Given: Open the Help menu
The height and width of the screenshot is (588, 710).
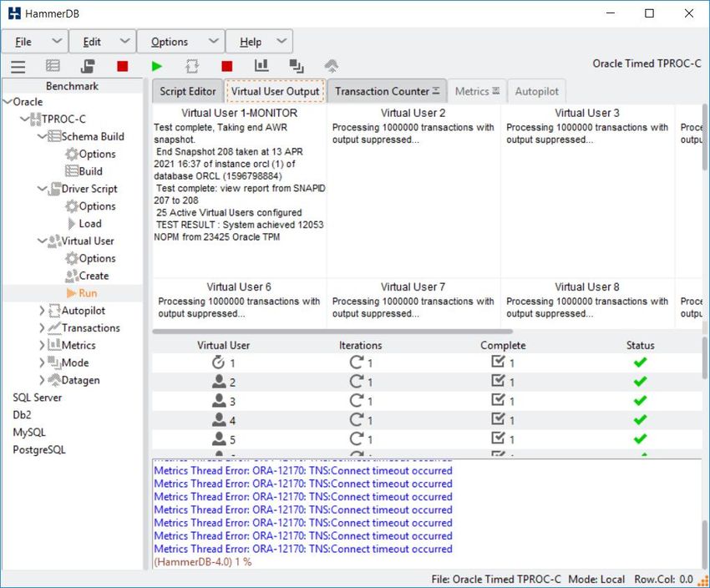Looking at the screenshot, I should pyautogui.click(x=259, y=42).
